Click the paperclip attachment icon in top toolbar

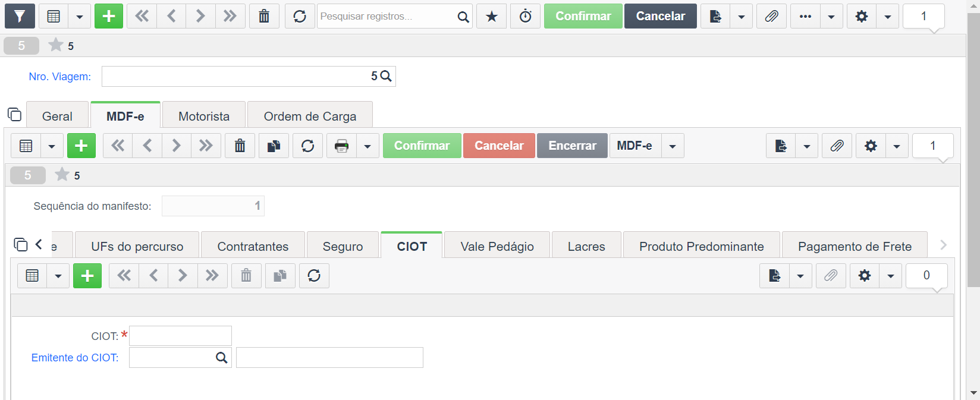[x=771, y=16]
